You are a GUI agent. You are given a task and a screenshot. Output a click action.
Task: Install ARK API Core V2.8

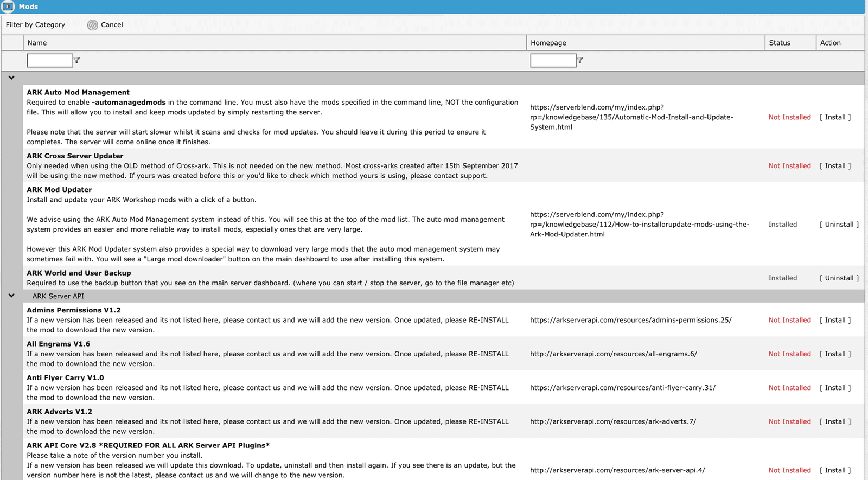pos(835,471)
